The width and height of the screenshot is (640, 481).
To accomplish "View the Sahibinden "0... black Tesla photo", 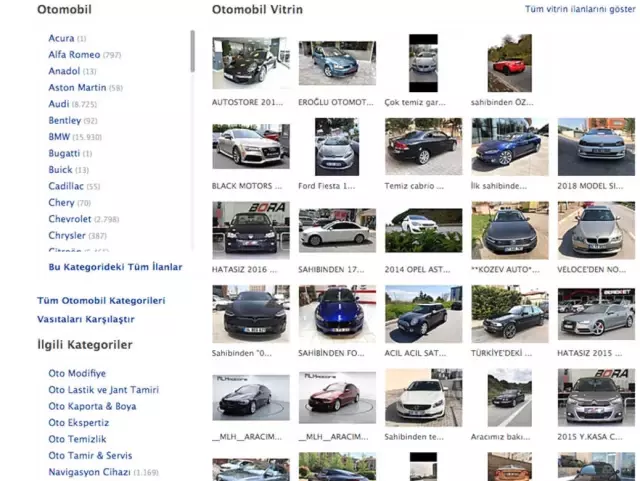I will coord(251,314).
